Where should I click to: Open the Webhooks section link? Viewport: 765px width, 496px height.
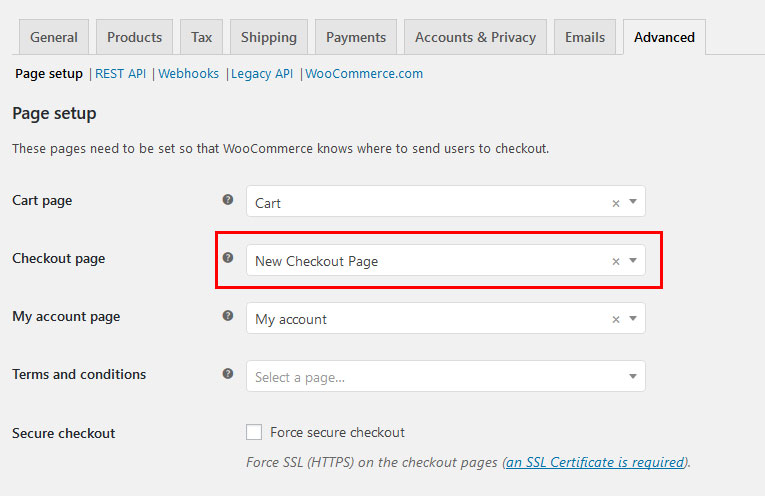tap(188, 74)
